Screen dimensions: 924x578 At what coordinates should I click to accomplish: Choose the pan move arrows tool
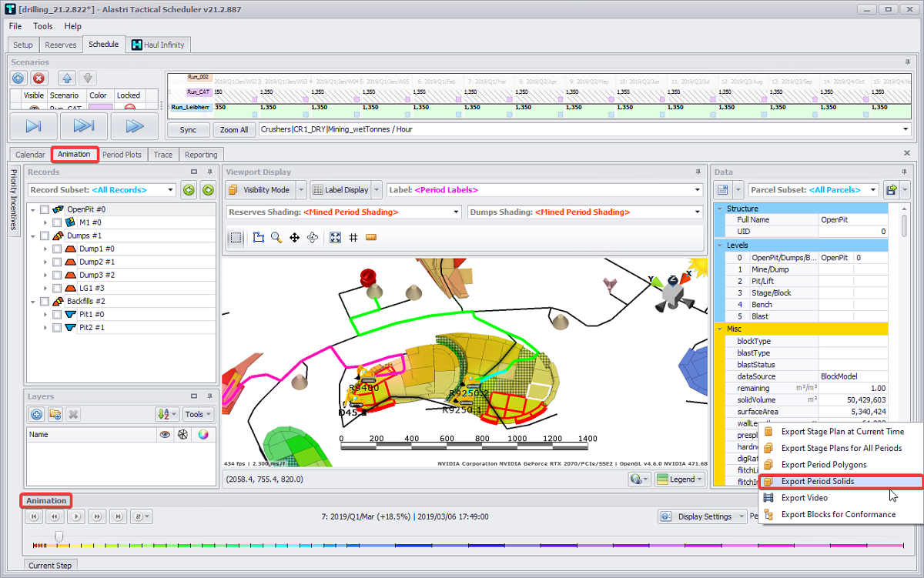(x=294, y=238)
